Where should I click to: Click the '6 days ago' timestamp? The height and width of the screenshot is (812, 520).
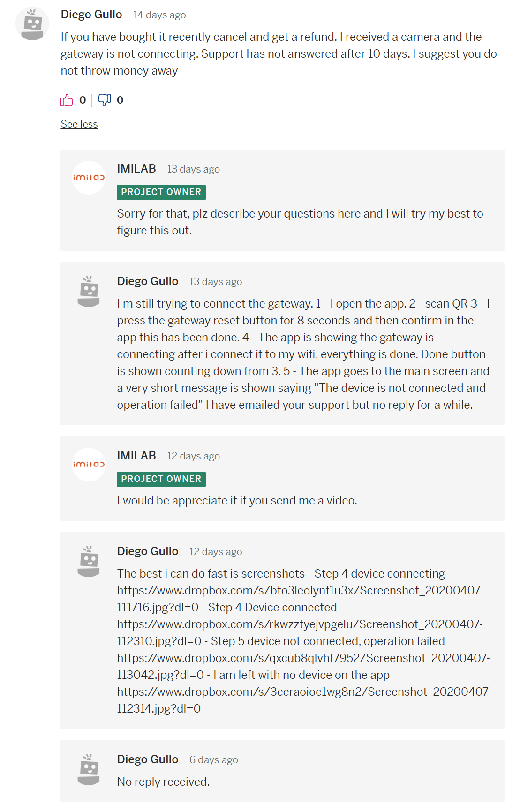coord(214,760)
